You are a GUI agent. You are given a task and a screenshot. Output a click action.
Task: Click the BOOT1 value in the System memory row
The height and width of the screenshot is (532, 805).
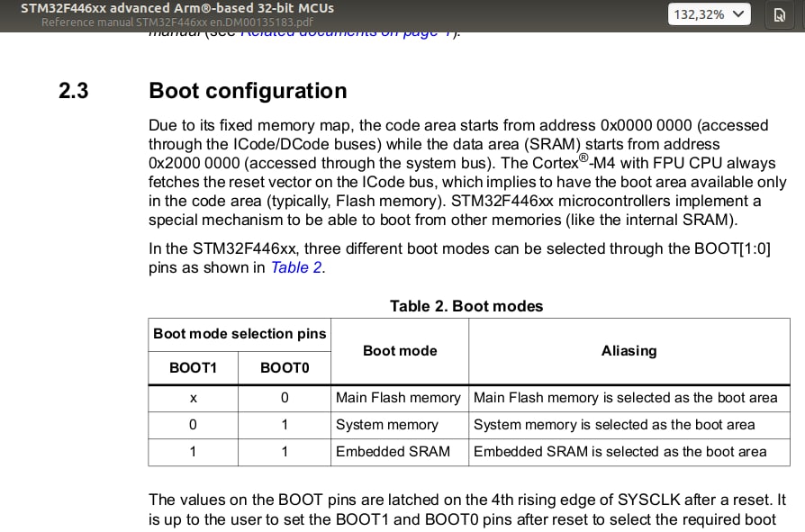[193, 425]
